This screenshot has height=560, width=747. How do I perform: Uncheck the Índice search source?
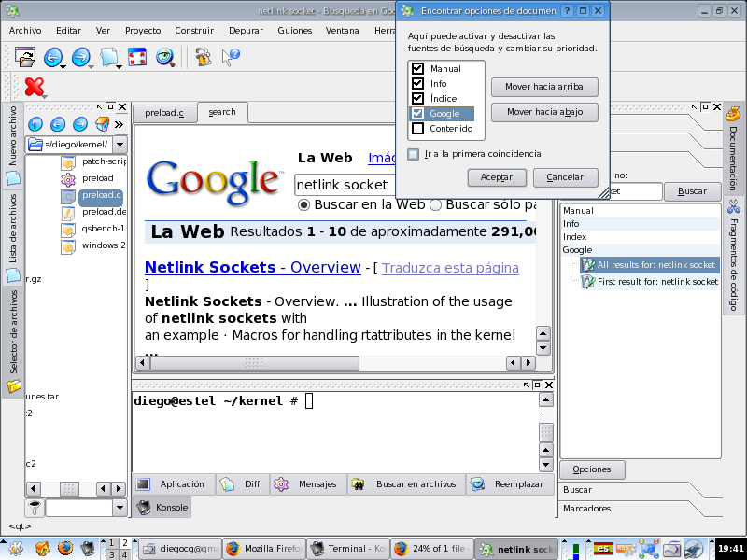click(x=417, y=98)
